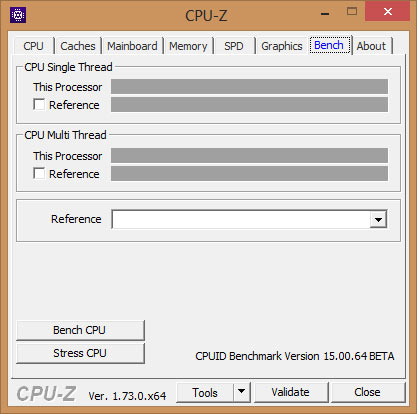Click the Single Thread Reference bar
Image resolution: width=417 pixels, height=414 pixels.
pos(249,105)
